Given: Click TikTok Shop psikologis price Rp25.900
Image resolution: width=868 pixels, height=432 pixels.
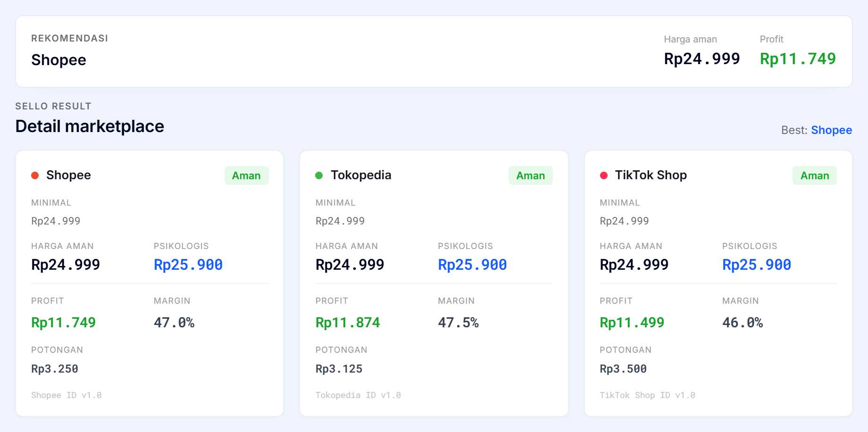Looking at the screenshot, I should (757, 265).
